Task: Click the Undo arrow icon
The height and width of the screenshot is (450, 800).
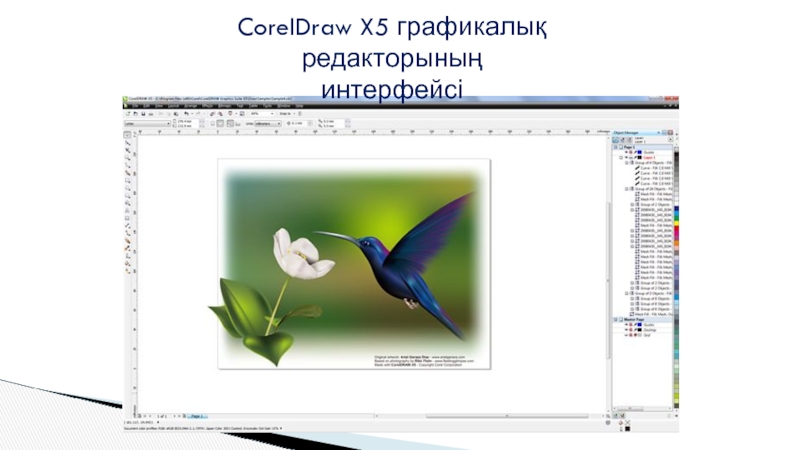Action: (186, 114)
